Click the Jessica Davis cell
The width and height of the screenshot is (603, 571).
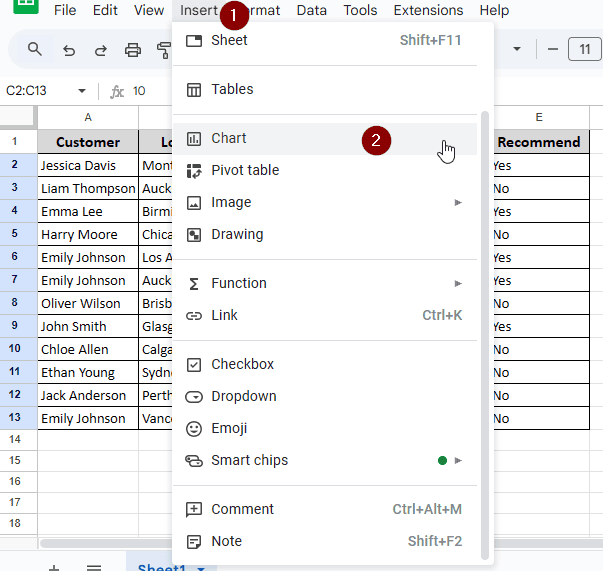point(88,166)
